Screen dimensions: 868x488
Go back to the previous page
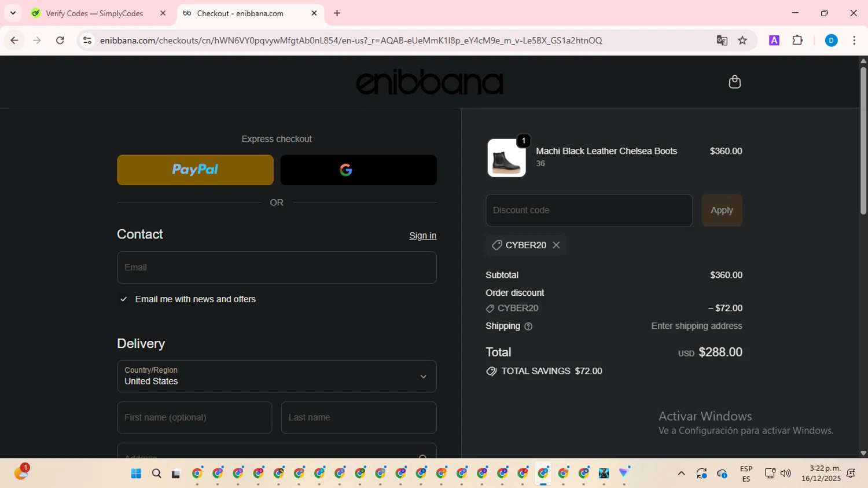(14, 41)
